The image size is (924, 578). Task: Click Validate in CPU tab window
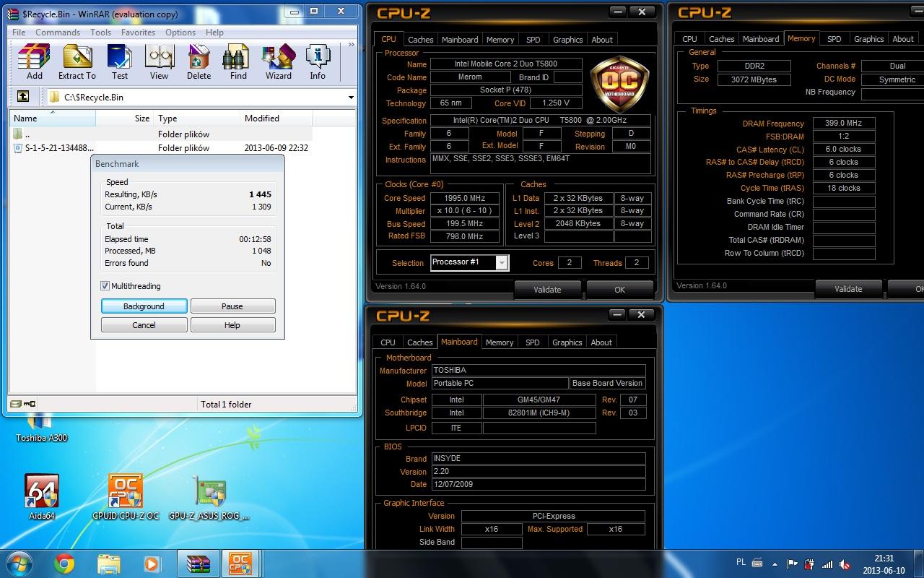coord(547,290)
